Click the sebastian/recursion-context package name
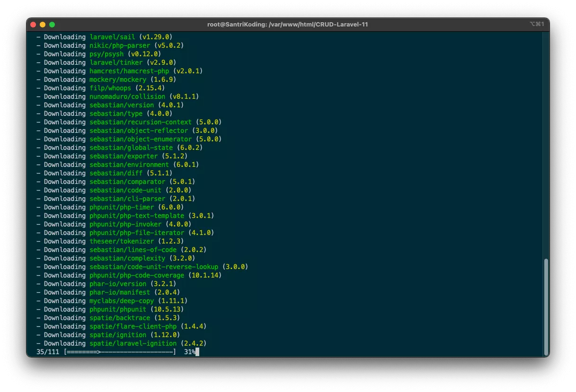This screenshot has width=576, height=392. (141, 122)
